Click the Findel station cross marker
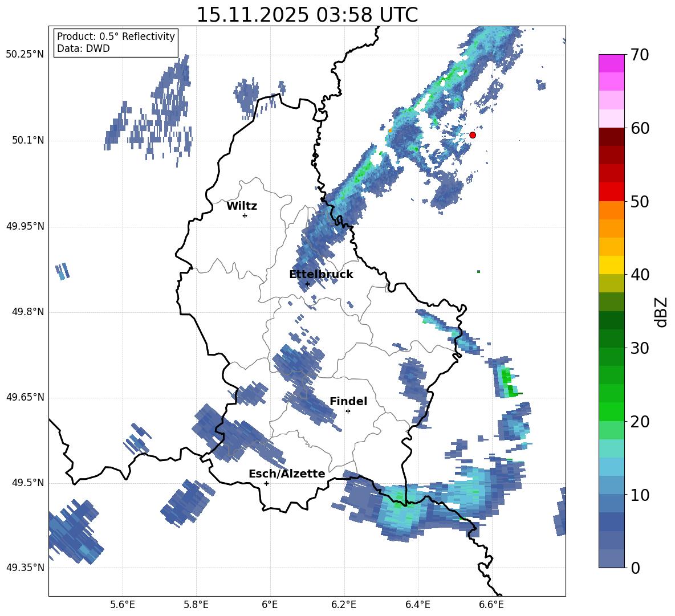 (x=348, y=411)
